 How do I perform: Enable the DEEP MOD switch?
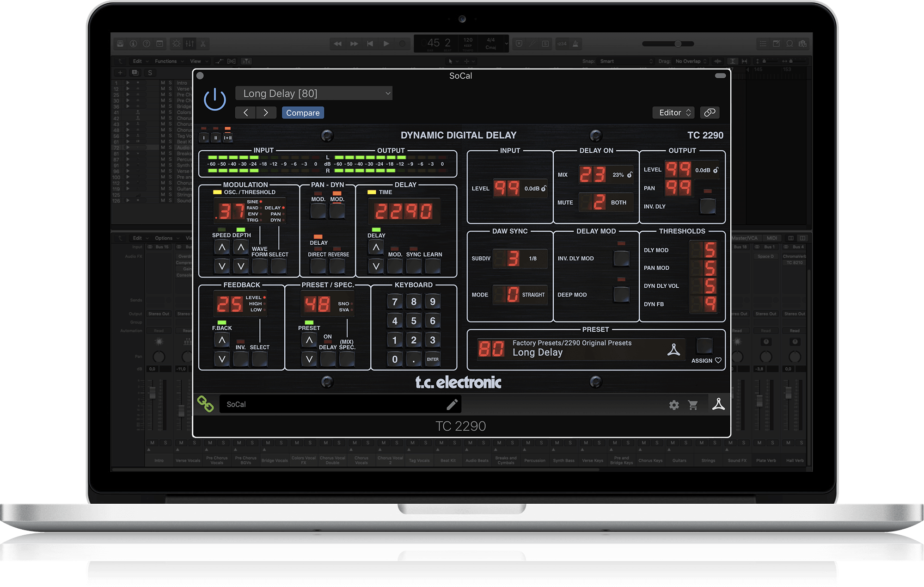coord(621,295)
